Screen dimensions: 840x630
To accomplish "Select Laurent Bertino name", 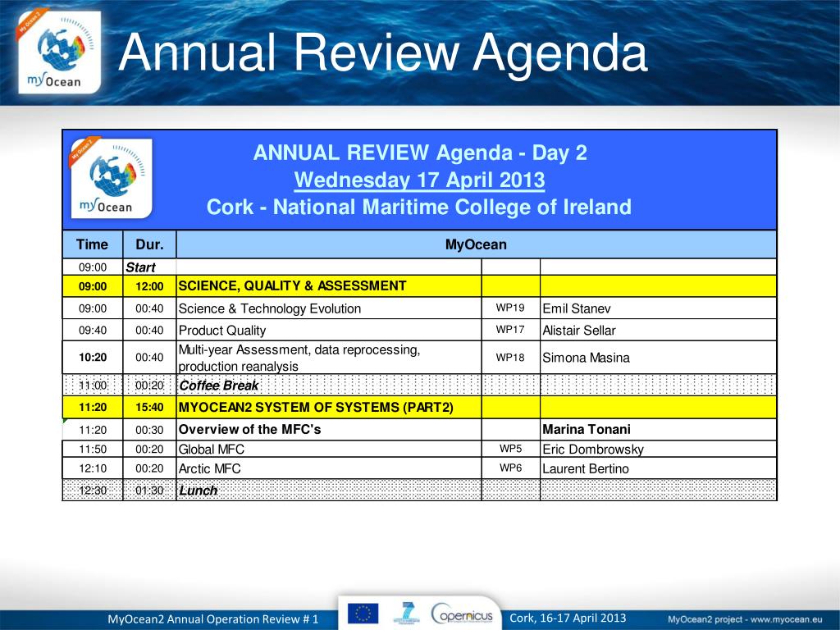I will 586,468.
